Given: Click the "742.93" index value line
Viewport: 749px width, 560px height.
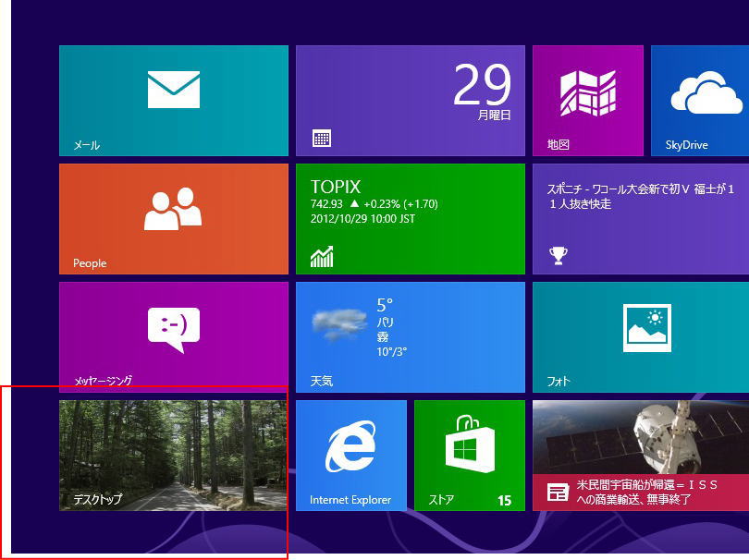Looking at the screenshot, I should [x=374, y=204].
